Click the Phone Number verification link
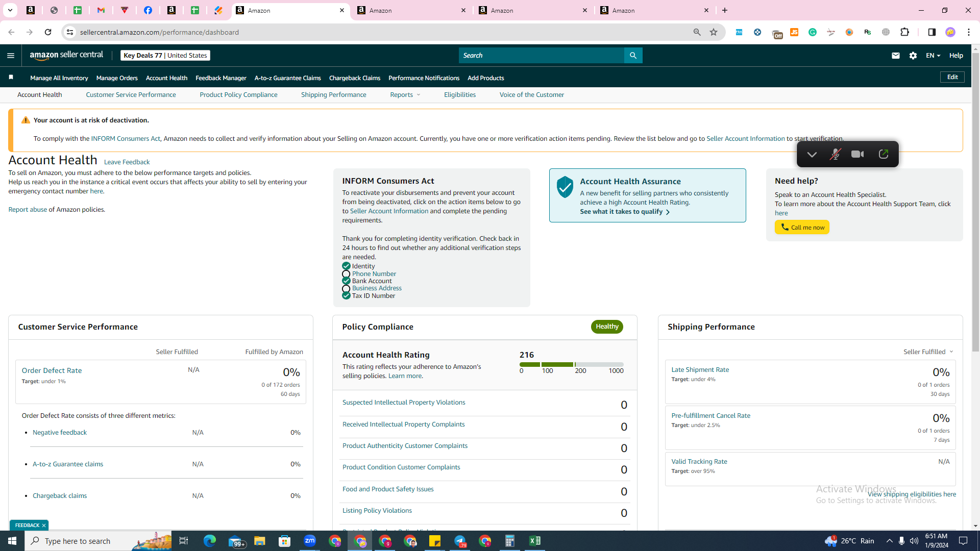The height and width of the screenshot is (551, 980). (x=374, y=274)
